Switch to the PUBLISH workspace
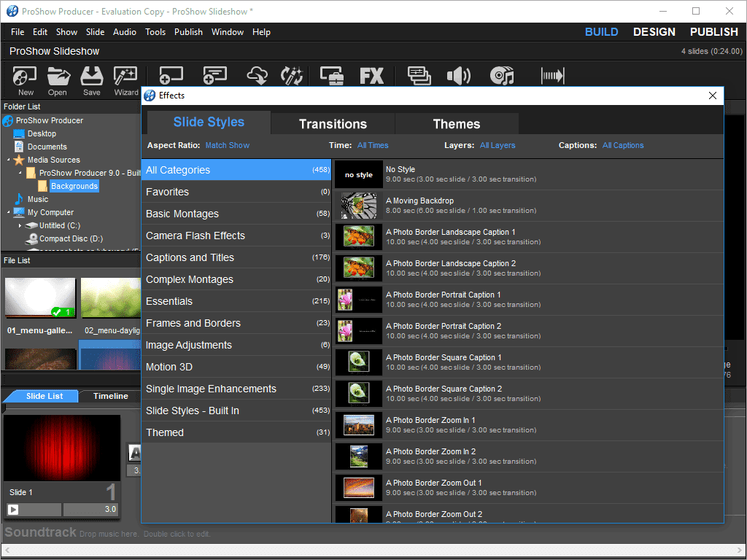Screen dimensions: 747x560 714,32
